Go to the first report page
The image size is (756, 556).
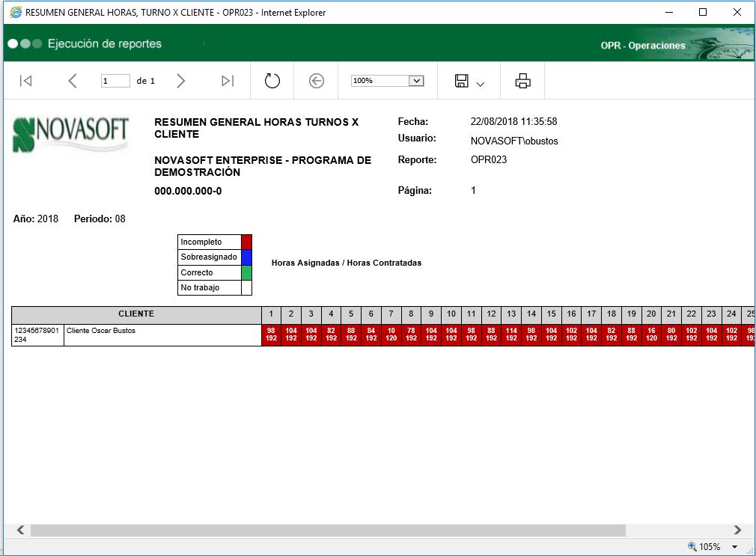(25, 81)
